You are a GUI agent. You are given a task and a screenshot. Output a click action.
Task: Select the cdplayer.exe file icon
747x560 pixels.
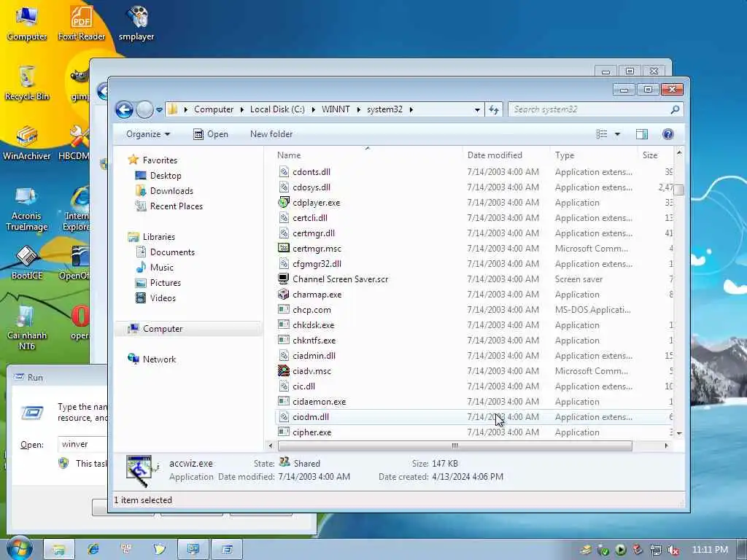coord(284,203)
